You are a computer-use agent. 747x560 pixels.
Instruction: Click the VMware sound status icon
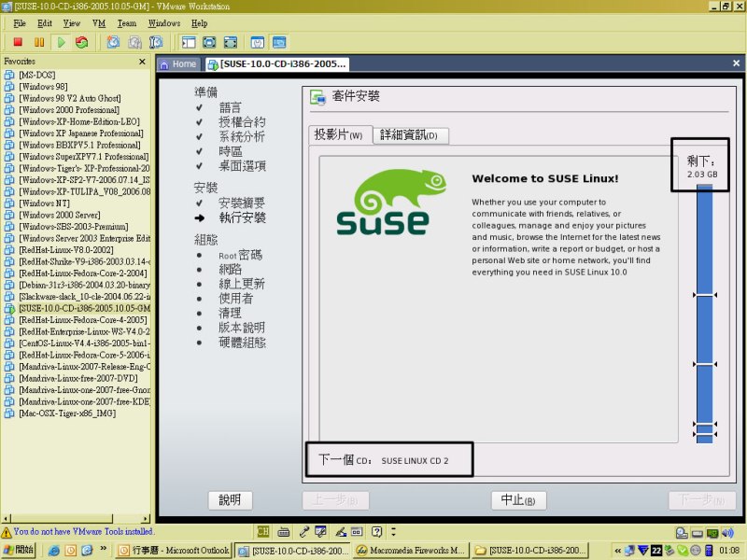pyautogui.click(x=727, y=533)
